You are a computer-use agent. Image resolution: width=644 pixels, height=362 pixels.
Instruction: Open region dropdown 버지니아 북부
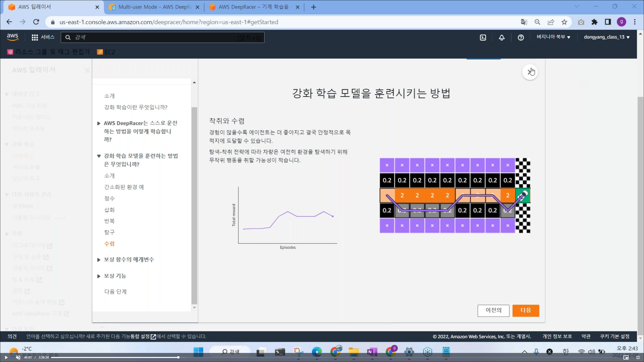click(553, 37)
